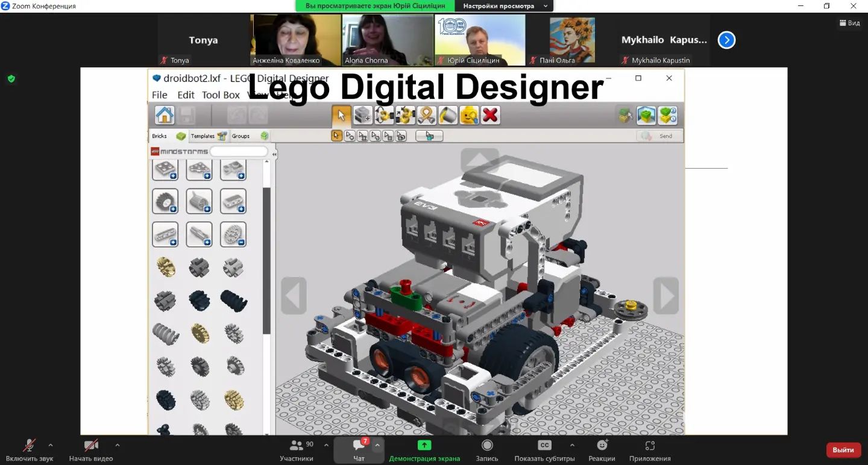Expand the arrow next to Участники
The height and width of the screenshot is (465, 868).
tap(326, 445)
